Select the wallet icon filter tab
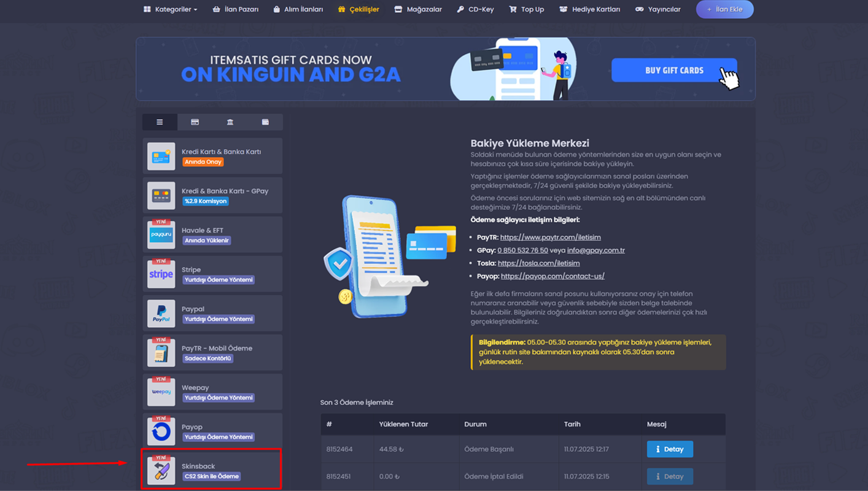 click(265, 122)
